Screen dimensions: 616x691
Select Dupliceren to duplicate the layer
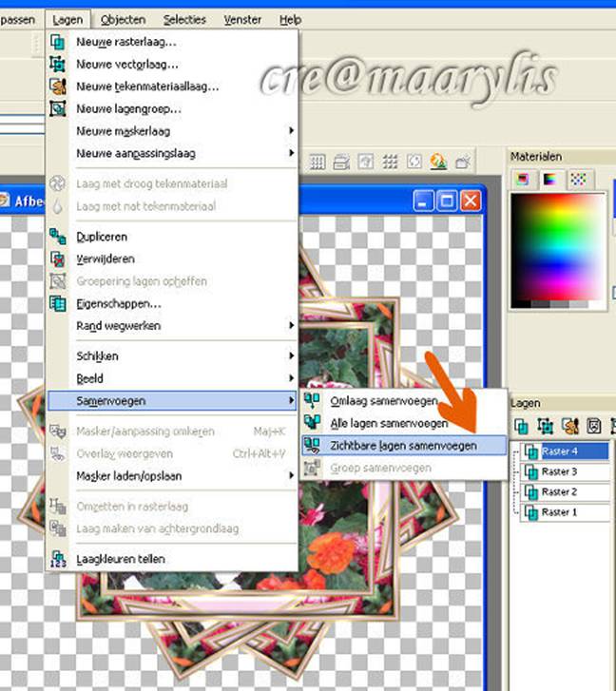[x=172, y=237]
